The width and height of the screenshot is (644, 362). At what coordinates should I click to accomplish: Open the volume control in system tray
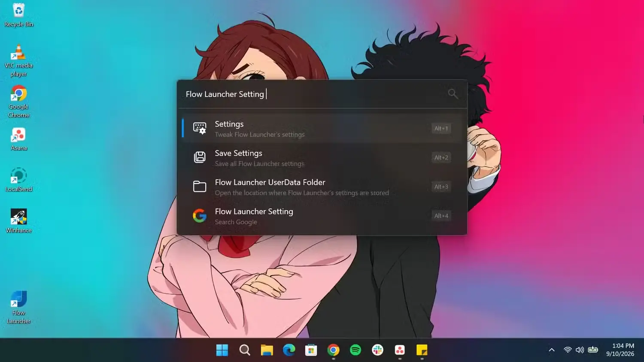580,350
